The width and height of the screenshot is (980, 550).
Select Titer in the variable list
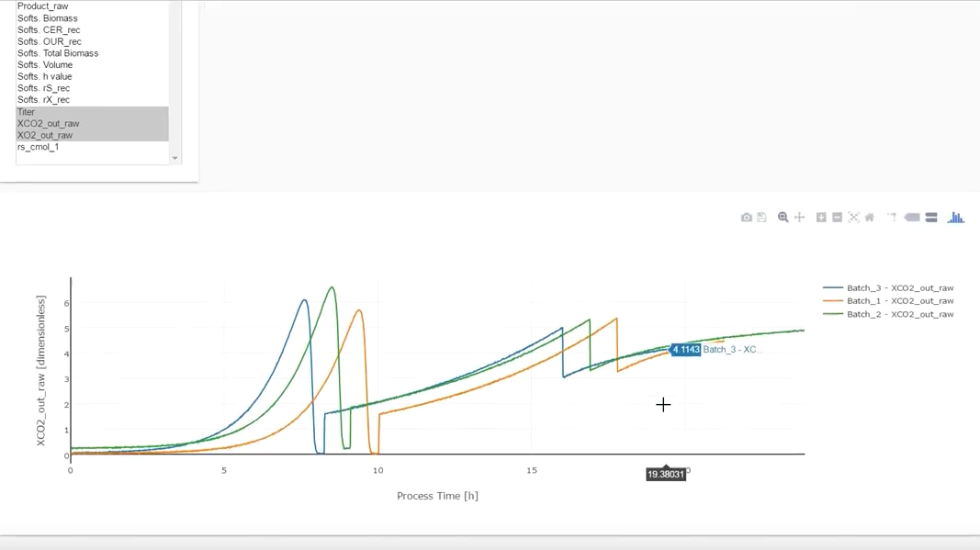click(x=27, y=112)
